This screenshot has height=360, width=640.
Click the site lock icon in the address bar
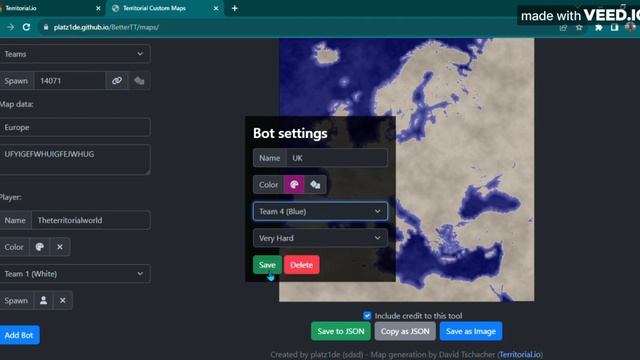[x=46, y=27]
